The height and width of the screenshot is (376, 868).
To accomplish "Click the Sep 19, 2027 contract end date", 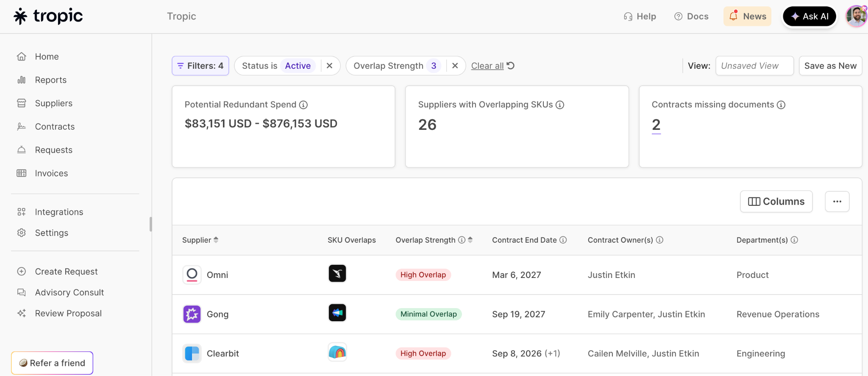I will tap(518, 314).
